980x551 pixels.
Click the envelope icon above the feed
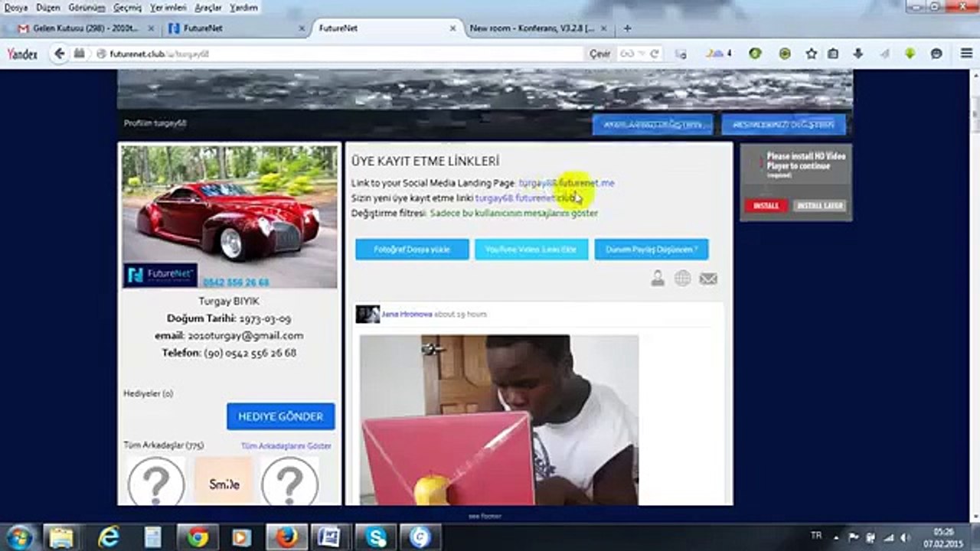coord(708,279)
